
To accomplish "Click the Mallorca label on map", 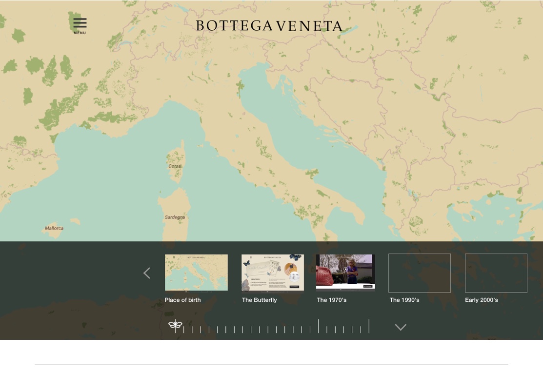I will [x=54, y=228].
